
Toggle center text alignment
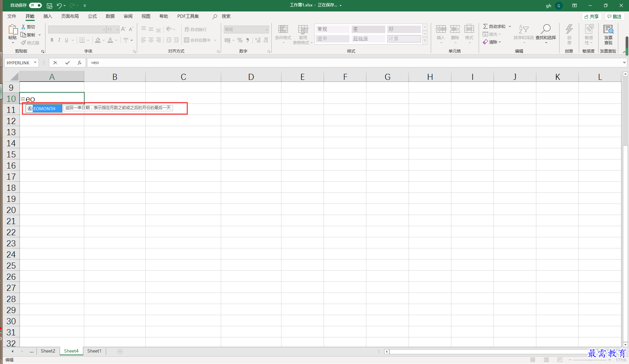(151, 40)
